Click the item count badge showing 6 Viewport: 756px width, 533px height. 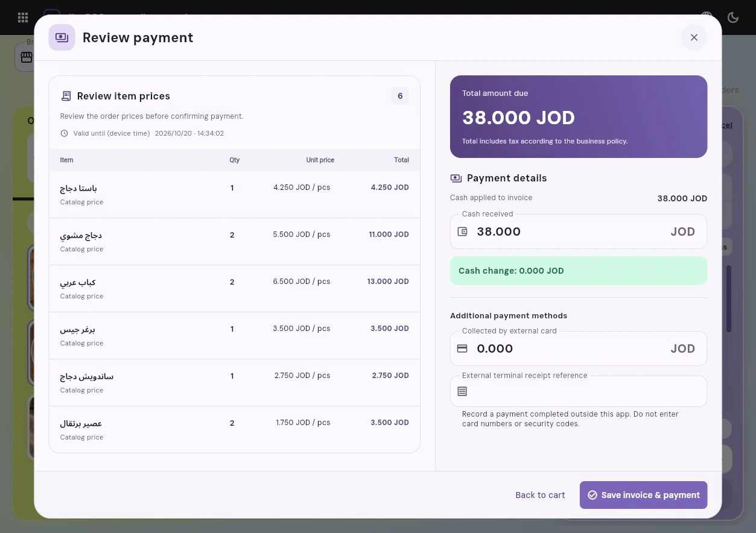coord(400,96)
